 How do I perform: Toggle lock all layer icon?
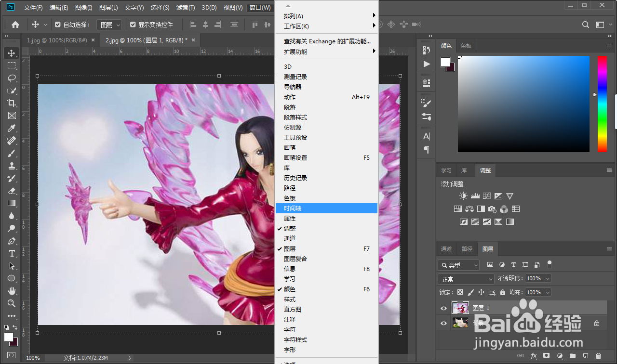pos(503,292)
